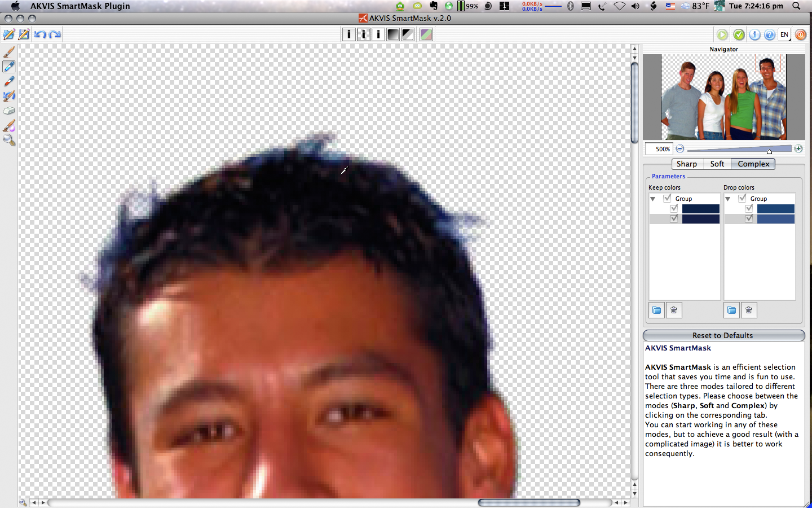Toggle first Keep colors swatch checkbox

pos(674,208)
